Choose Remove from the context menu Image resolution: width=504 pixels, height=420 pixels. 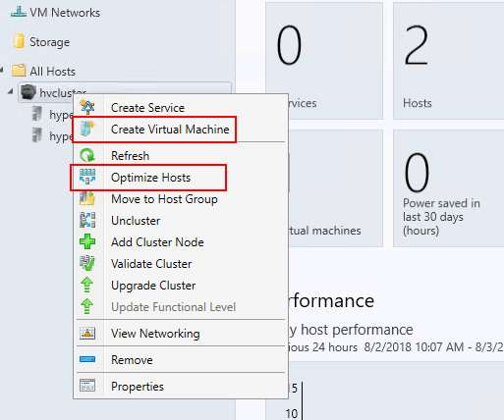[x=132, y=360]
